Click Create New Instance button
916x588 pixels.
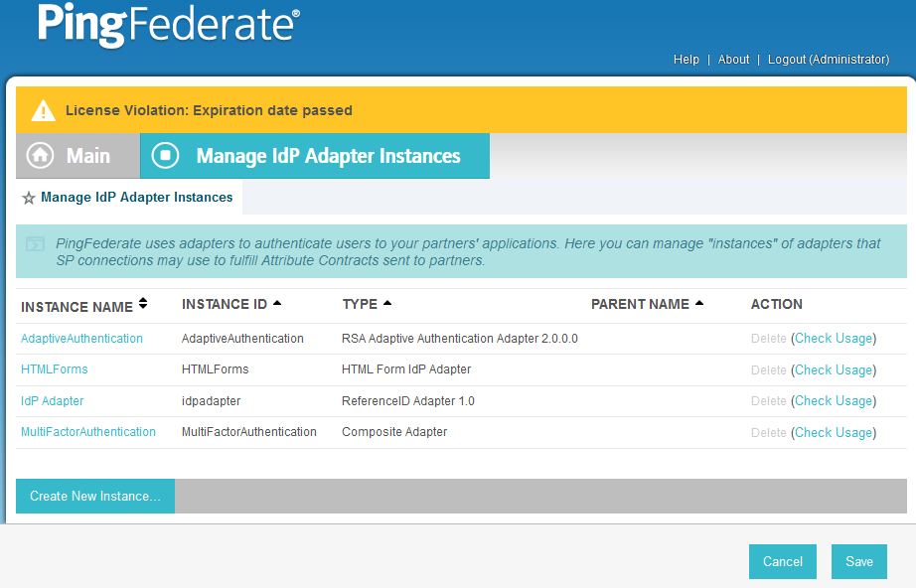point(95,497)
